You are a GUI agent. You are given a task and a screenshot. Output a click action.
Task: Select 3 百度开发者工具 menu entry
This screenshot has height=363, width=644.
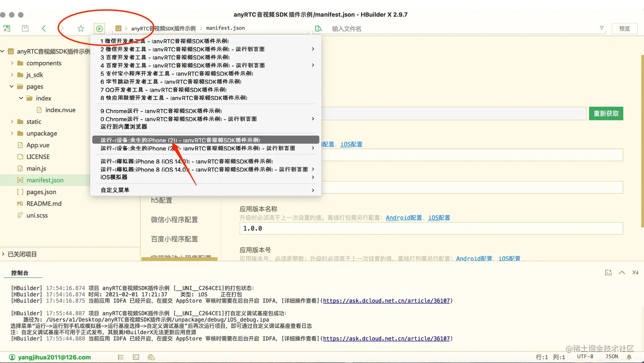click(206, 57)
